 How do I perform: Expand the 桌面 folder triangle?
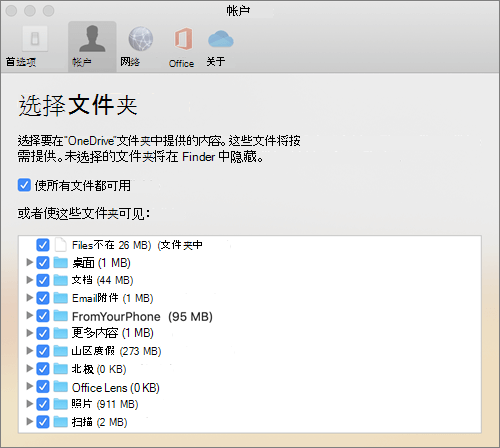[29, 262]
